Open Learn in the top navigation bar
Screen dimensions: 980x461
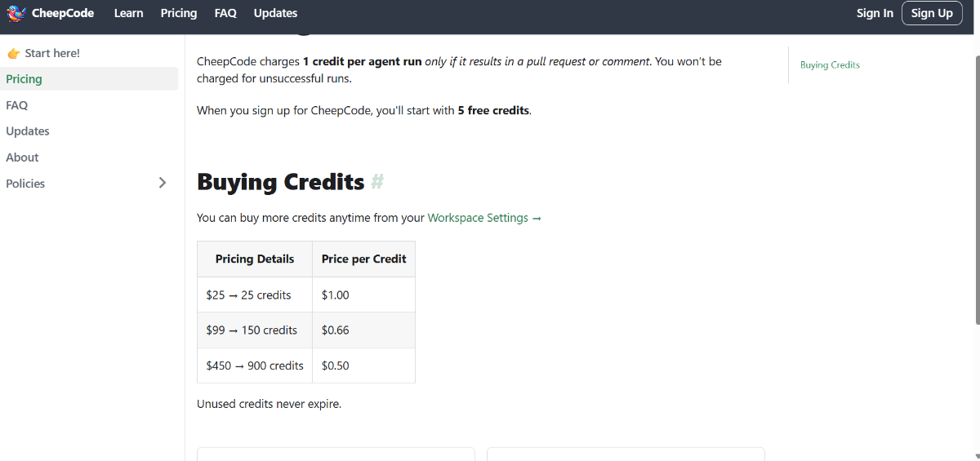click(x=128, y=13)
